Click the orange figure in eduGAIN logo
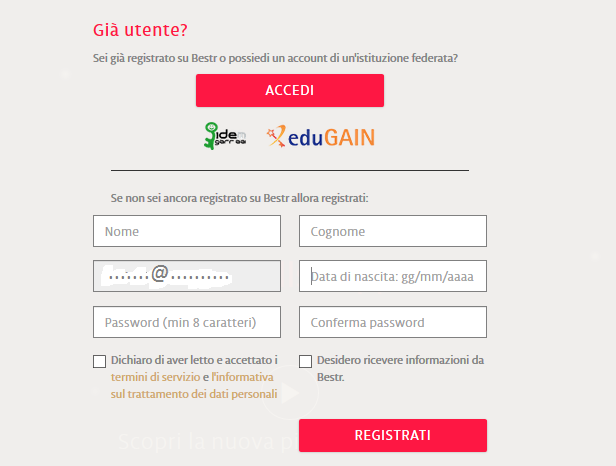The image size is (616, 466). pyautogui.click(x=277, y=137)
